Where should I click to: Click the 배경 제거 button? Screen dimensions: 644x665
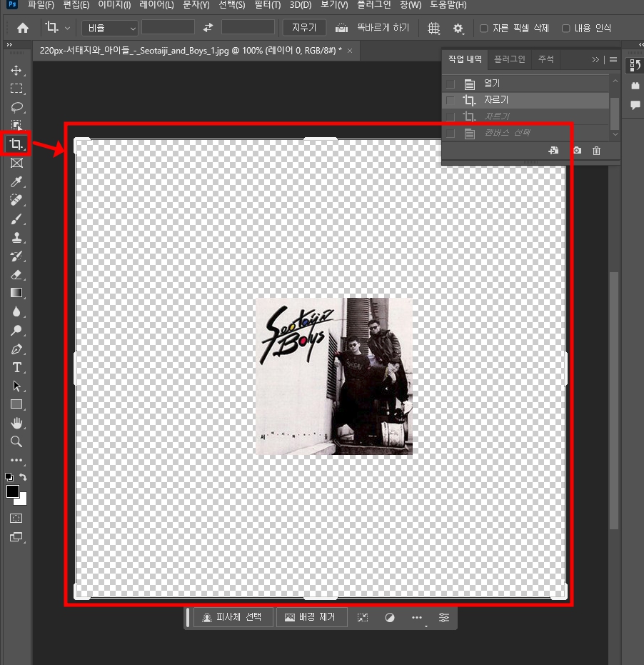pos(311,617)
